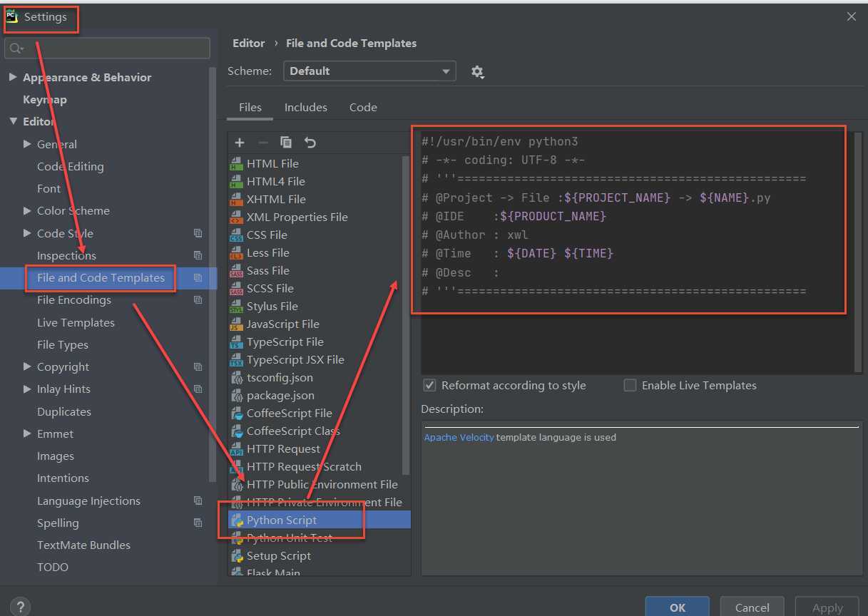This screenshot has height=616, width=868.
Task: Expand the Copyright node arrow
Action: pos(27,366)
